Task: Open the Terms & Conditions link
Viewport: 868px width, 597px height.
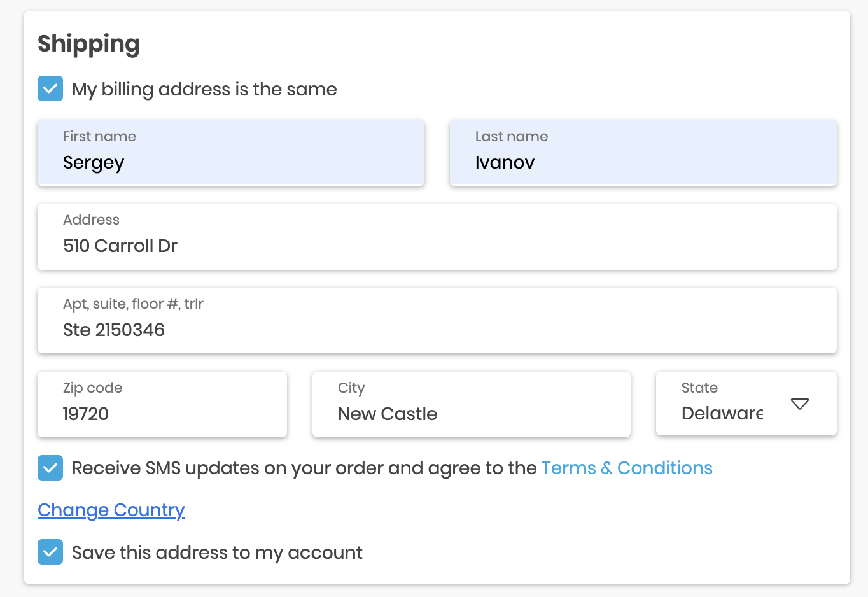Action: point(626,468)
